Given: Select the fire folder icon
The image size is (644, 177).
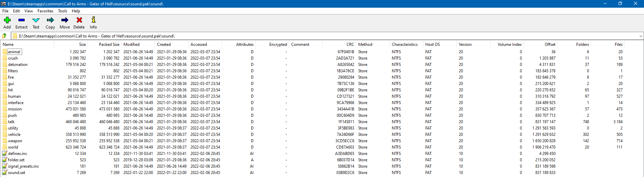Looking at the screenshot, I should tap(5, 77).
